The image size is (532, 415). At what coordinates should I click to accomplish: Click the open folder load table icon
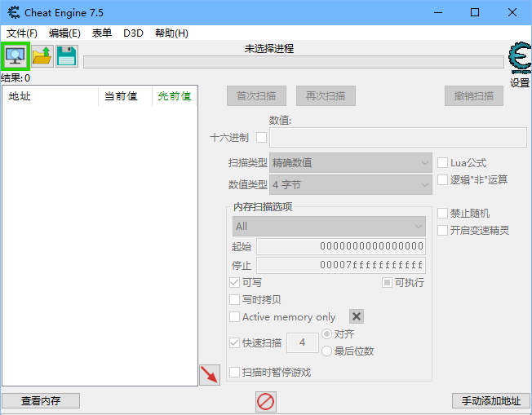tap(42, 56)
